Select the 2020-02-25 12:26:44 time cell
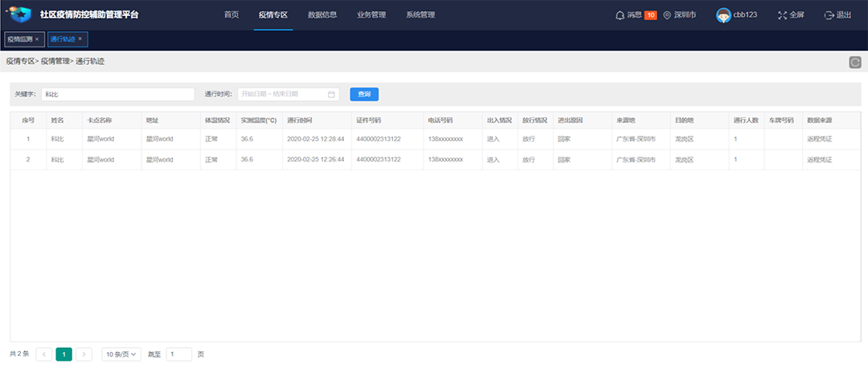This screenshot has width=868, height=368. (x=316, y=159)
